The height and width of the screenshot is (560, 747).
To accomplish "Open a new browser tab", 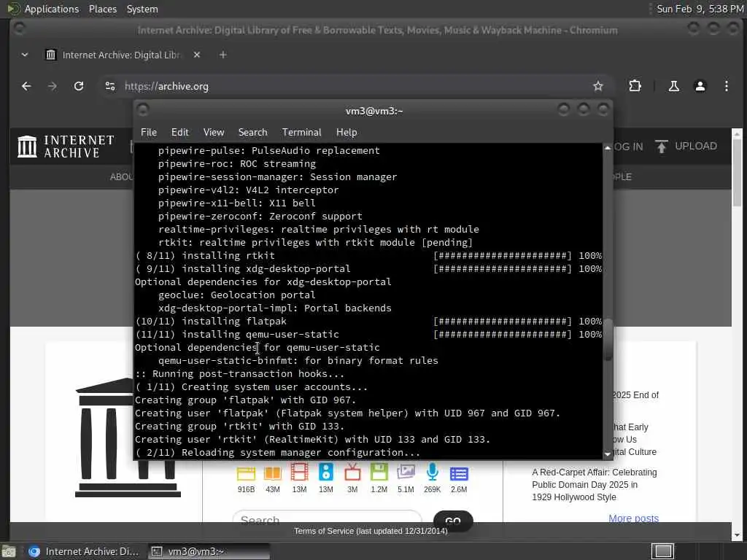I will (x=222, y=55).
